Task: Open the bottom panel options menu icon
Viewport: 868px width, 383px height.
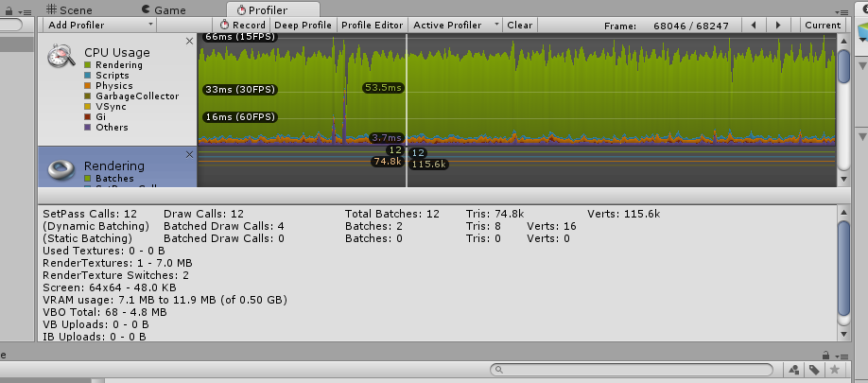Action: (x=842, y=357)
